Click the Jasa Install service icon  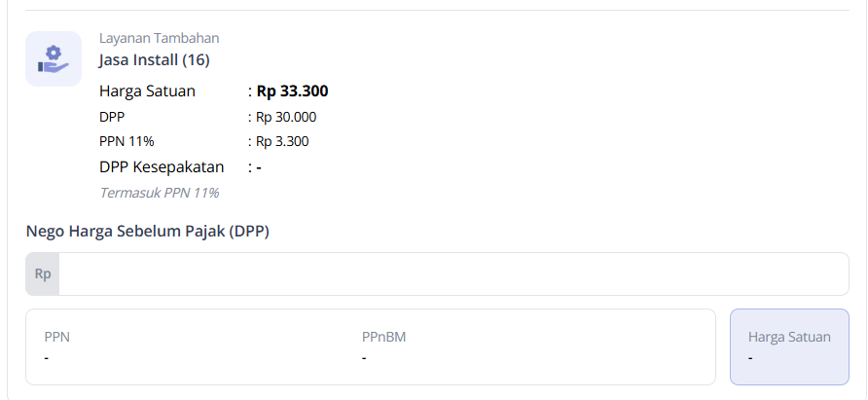coord(54,58)
